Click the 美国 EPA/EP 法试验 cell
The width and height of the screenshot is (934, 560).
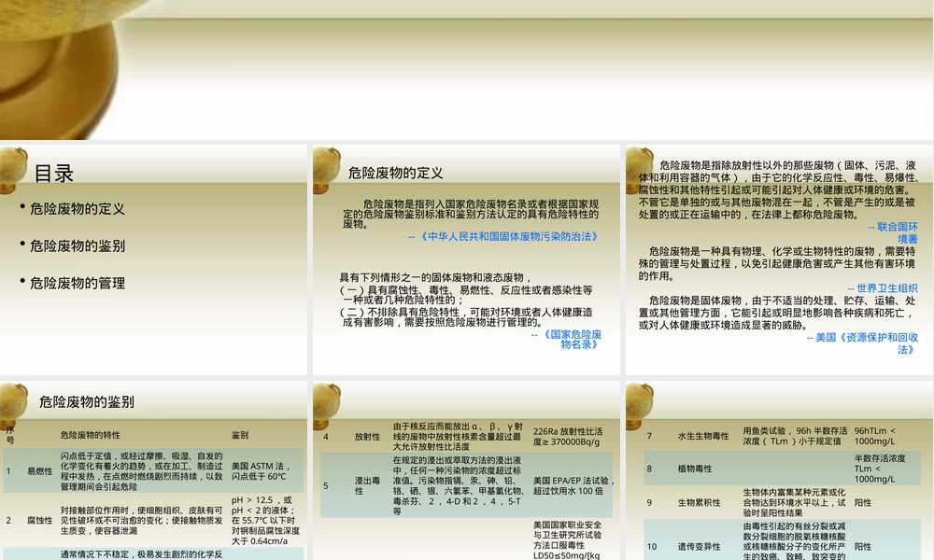573,485
